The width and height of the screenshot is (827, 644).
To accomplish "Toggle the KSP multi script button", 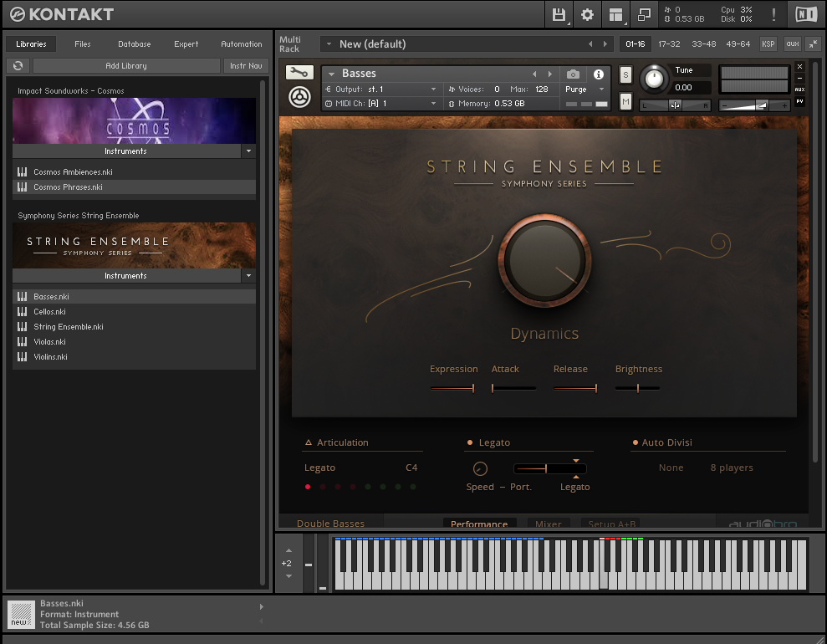I will 768,44.
